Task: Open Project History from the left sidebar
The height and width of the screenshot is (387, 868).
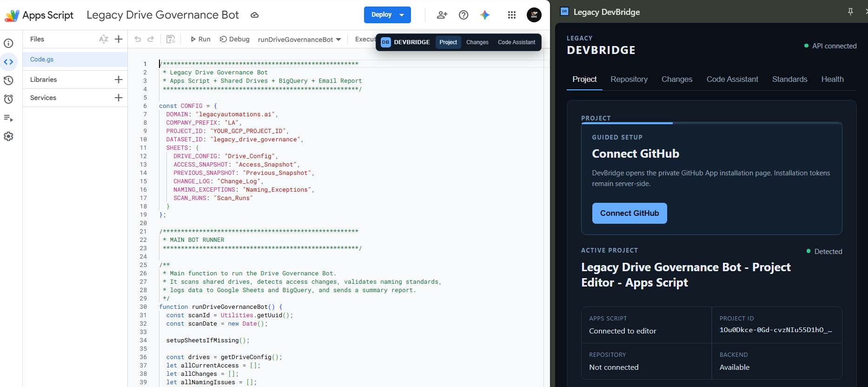Action: click(x=8, y=80)
